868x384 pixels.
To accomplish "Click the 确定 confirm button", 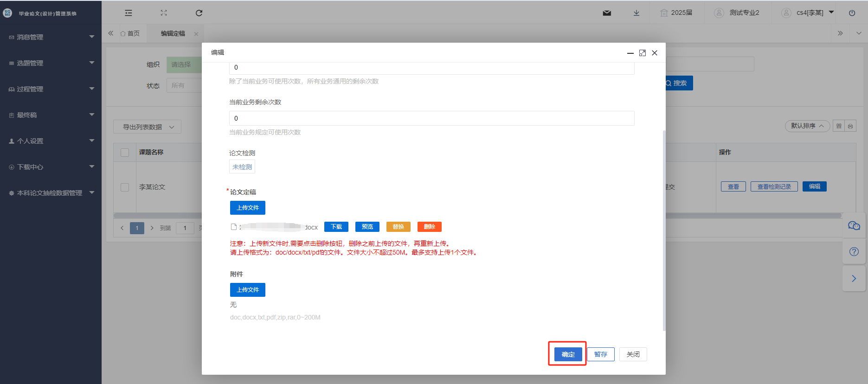I will click(x=568, y=354).
